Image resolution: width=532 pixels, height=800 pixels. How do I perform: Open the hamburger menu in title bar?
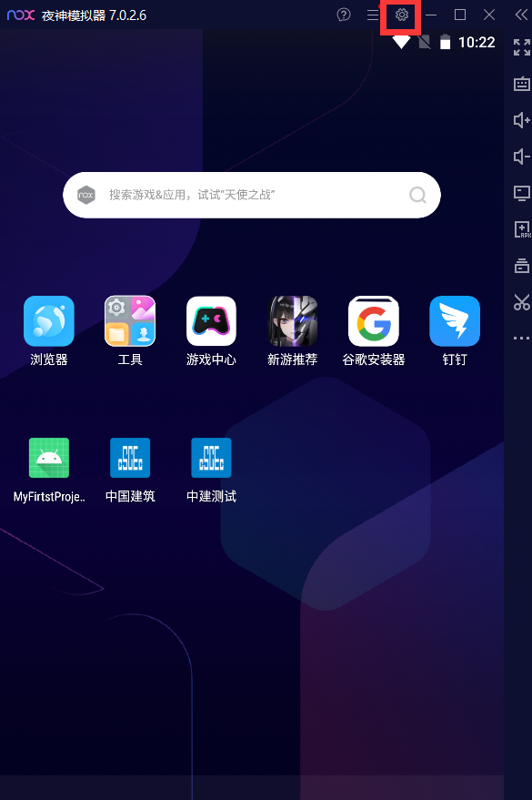(373, 15)
